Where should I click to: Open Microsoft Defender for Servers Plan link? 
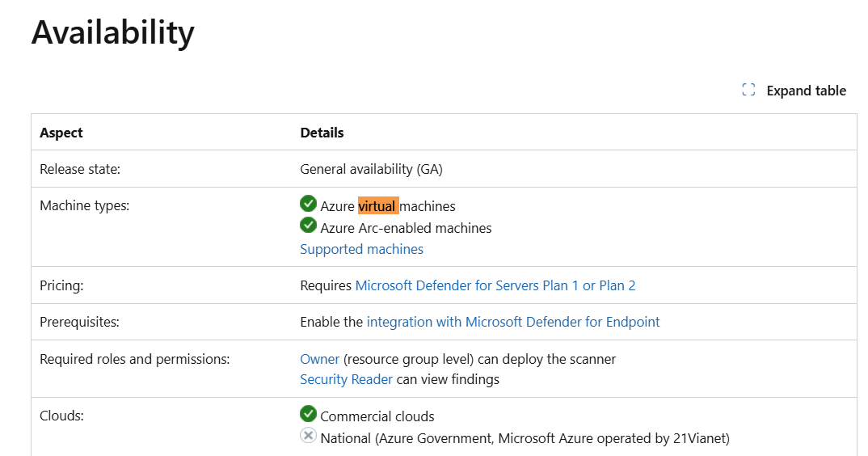495,285
